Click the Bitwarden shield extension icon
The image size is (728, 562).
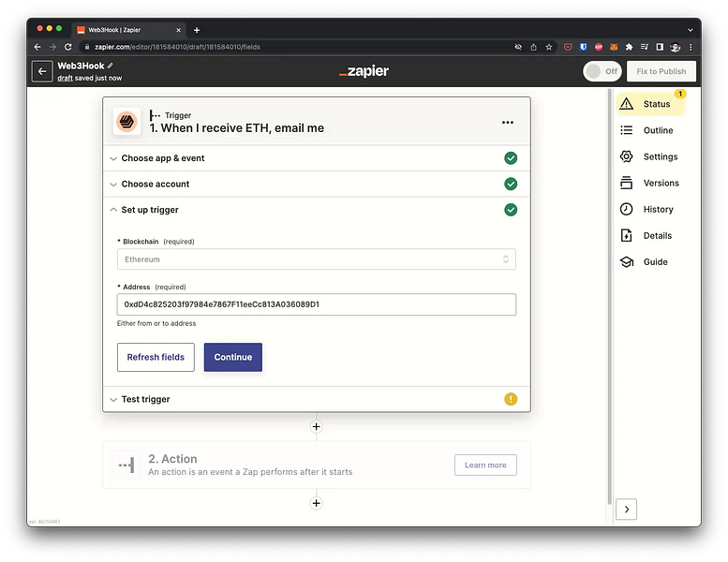coord(583,47)
